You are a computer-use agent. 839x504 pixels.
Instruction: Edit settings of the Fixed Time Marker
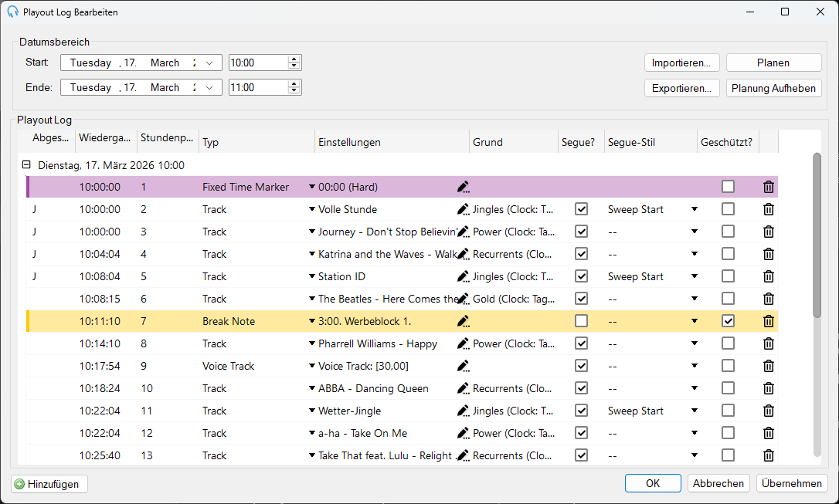tap(464, 187)
